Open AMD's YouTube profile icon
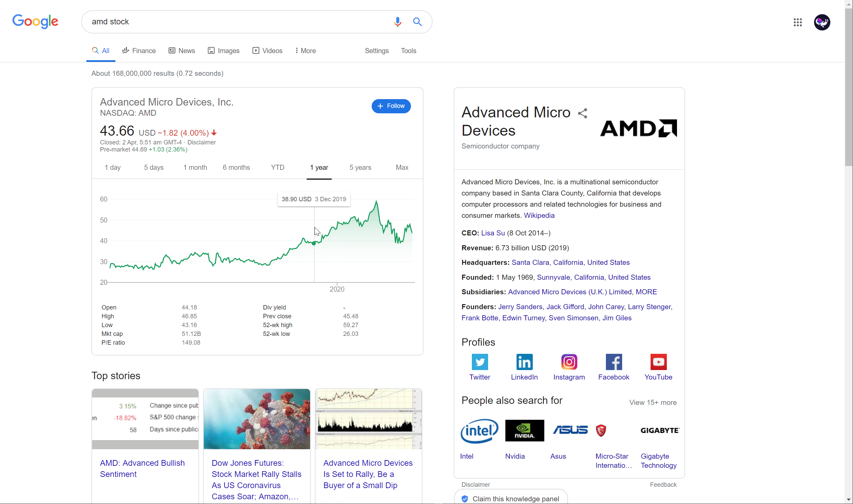The height and width of the screenshot is (504, 853). pyautogui.click(x=658, y=362)
